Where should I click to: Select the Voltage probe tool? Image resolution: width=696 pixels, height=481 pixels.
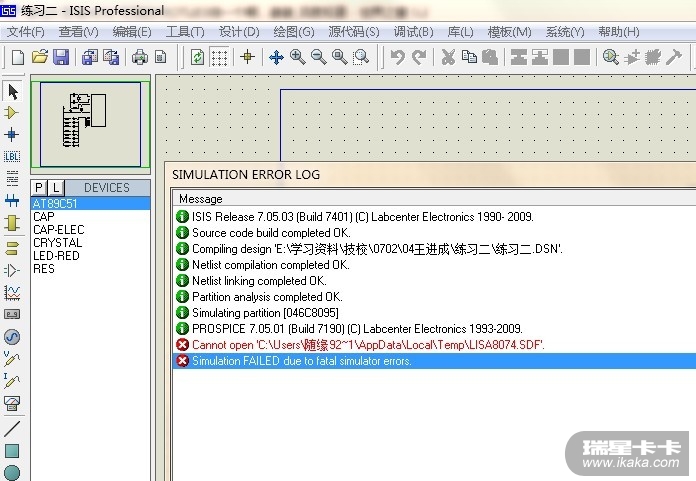tap(12, 359)
